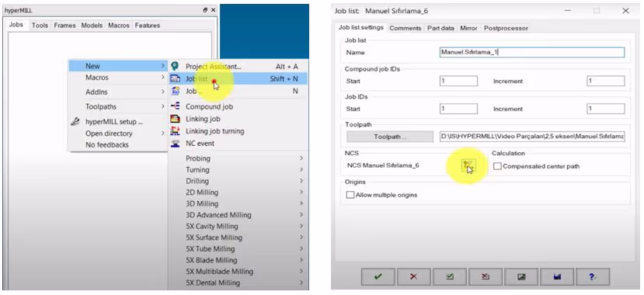Enable Compensated center path checkbox

[x=497, y=166]
